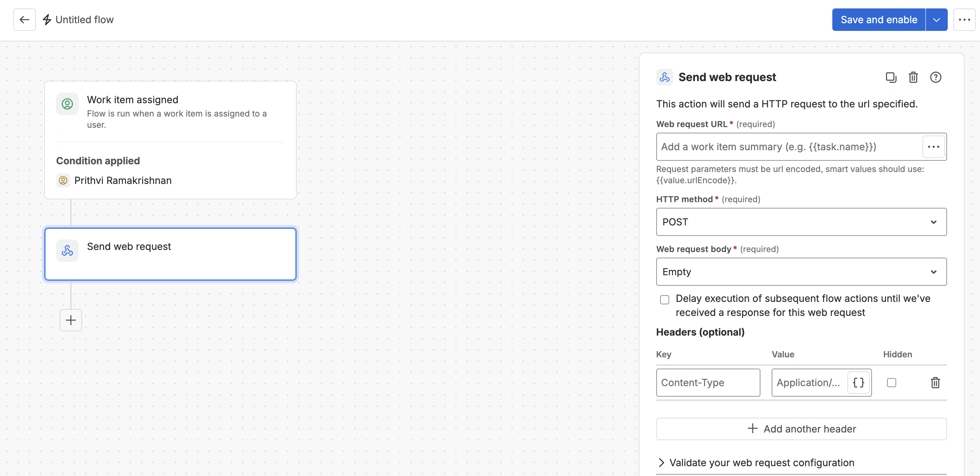980x476 pixels.
Task: Add a new step with plus button
Action: [71, 320]
